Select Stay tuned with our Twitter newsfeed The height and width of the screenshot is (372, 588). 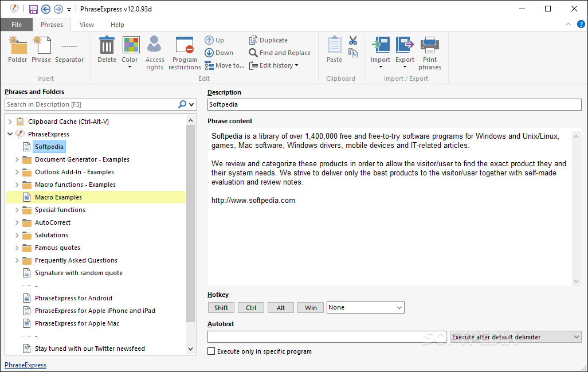[x=89, y=348]
